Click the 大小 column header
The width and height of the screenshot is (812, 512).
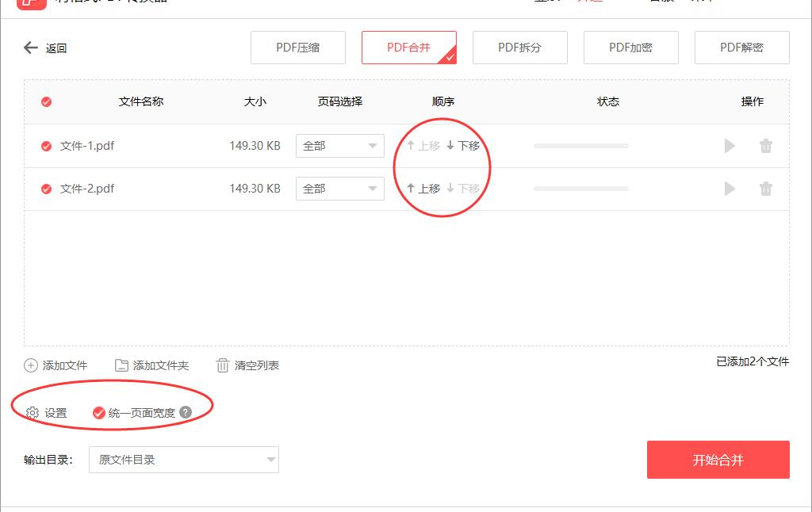pyautogui.click(x=255, y=101)
